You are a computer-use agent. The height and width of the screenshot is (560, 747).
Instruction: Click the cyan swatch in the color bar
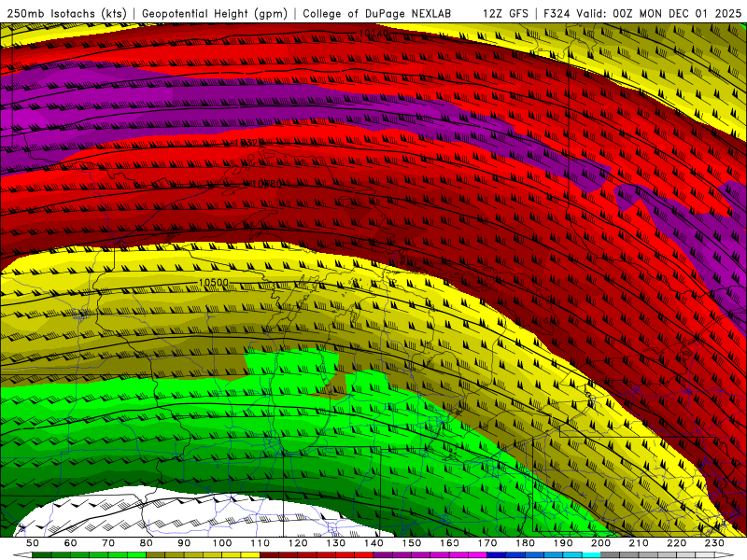point(591,554)
